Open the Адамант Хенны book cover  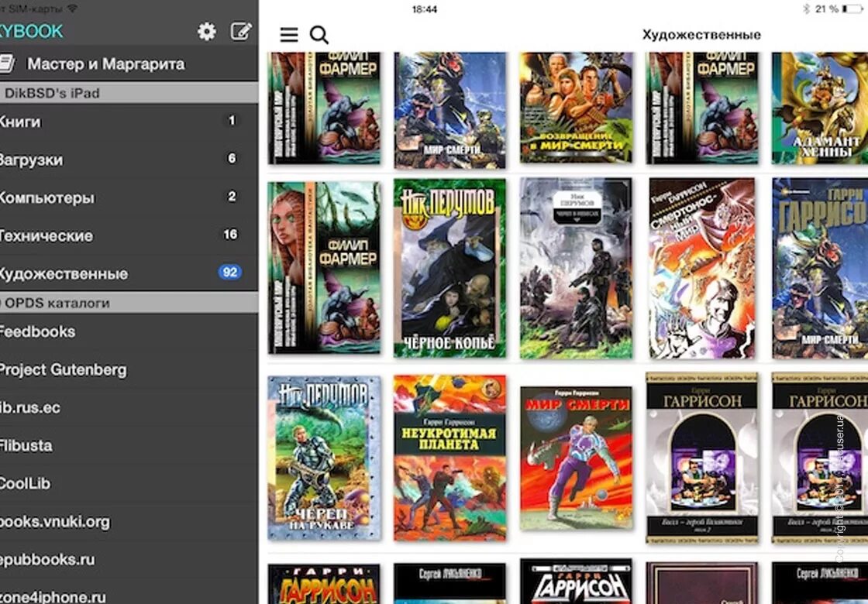(x=820, y=108)
